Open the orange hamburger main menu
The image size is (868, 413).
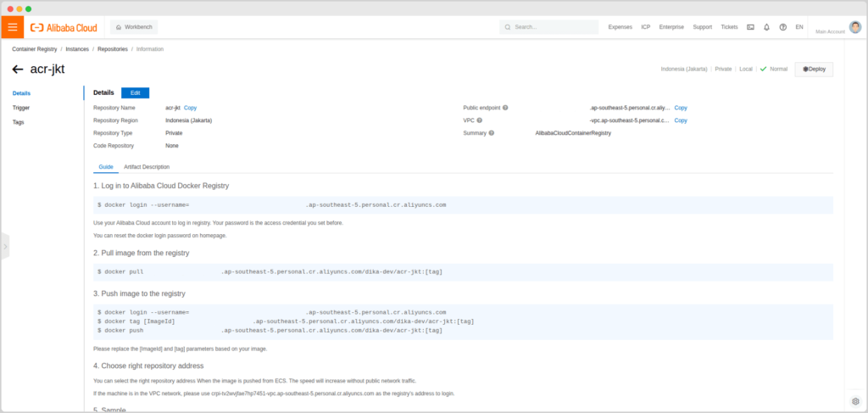click(13, 27)
